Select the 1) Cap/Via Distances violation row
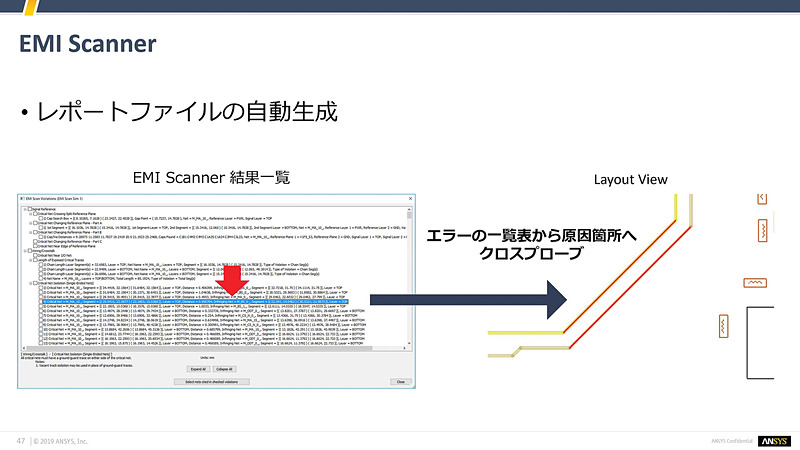This screenshot has width=800, height=450. coord(224,237)
